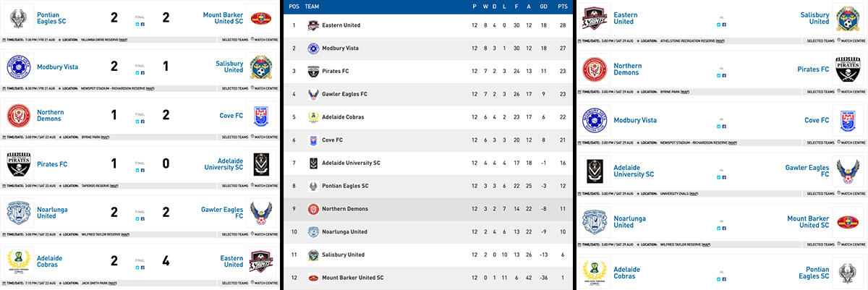Open Selected Teams for Pontian Eagles 2-2 result
The width and height of the screenshot is (868, 290).
234,40
